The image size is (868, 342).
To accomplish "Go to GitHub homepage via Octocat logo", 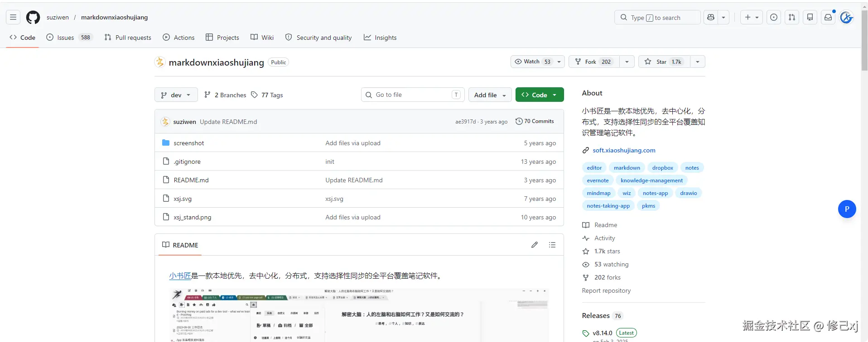I will pos(33,17).
